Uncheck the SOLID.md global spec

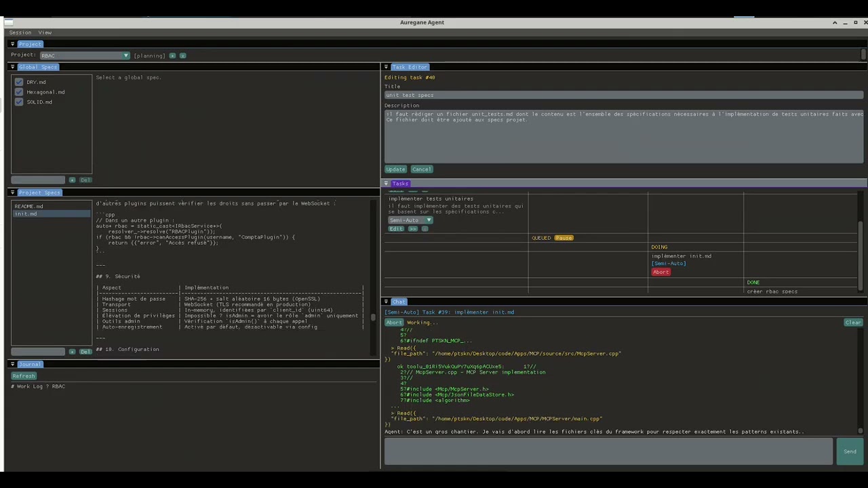pos(19,102)
